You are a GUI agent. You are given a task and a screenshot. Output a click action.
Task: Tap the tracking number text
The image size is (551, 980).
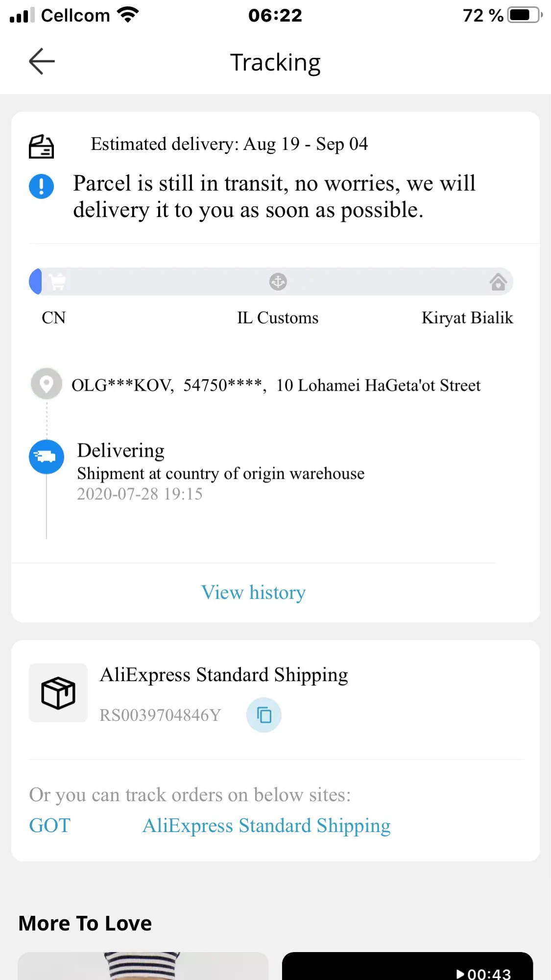click(x=160, y=715)
